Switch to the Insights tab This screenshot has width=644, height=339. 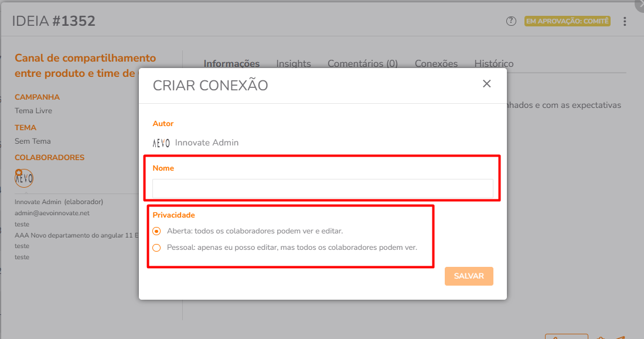[x=294, y=63]
